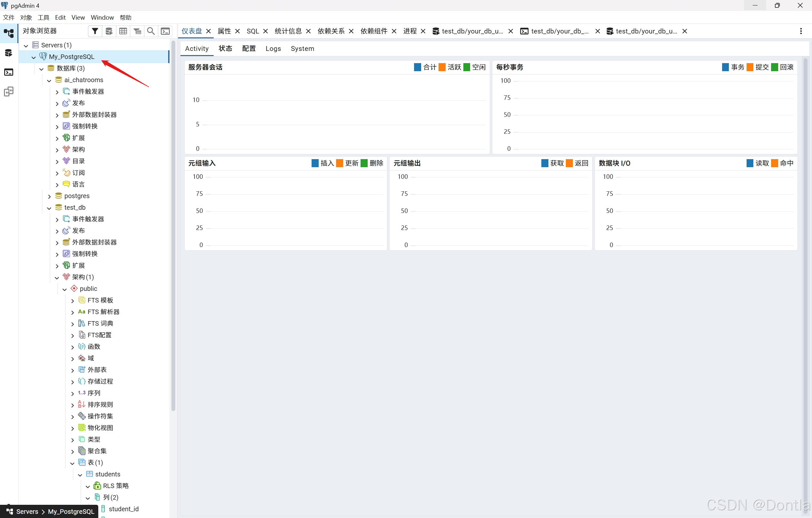Click the 序列 icon under public schema
This screenshot has width=812, height=518.
point(82,393)
